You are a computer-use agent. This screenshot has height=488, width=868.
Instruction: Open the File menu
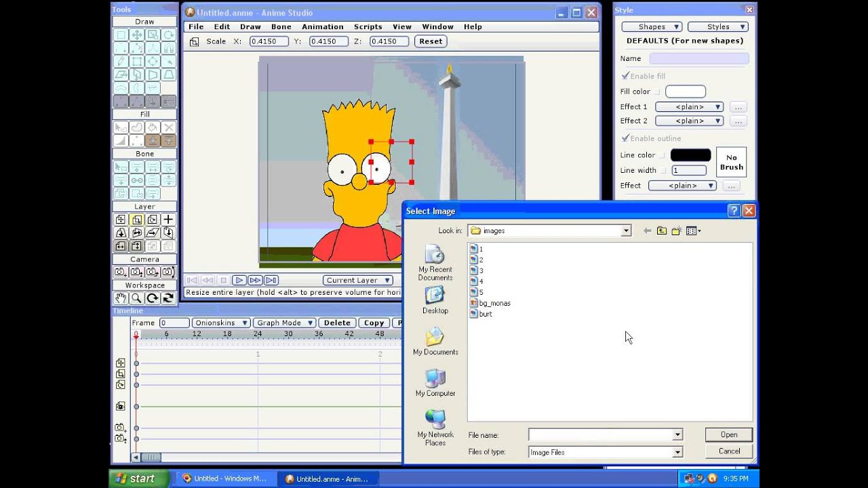point(196,26)
